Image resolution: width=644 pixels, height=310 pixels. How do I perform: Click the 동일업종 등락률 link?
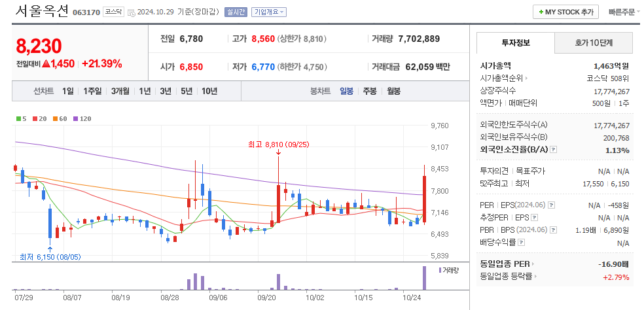(x=506, y=277)
